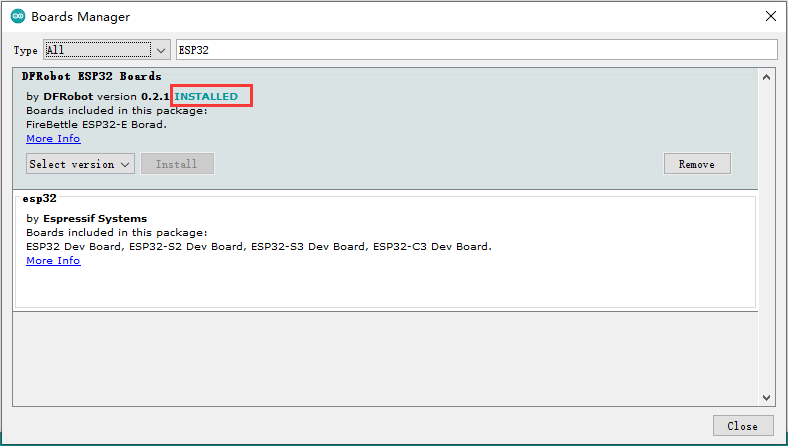Click the 'FireBettle ESP32-E Borad.' text
Screen dimensions: 788x446
[x=96, y=125]
